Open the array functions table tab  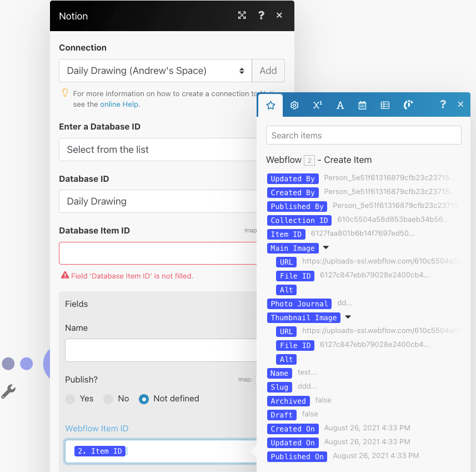(385, 105)
